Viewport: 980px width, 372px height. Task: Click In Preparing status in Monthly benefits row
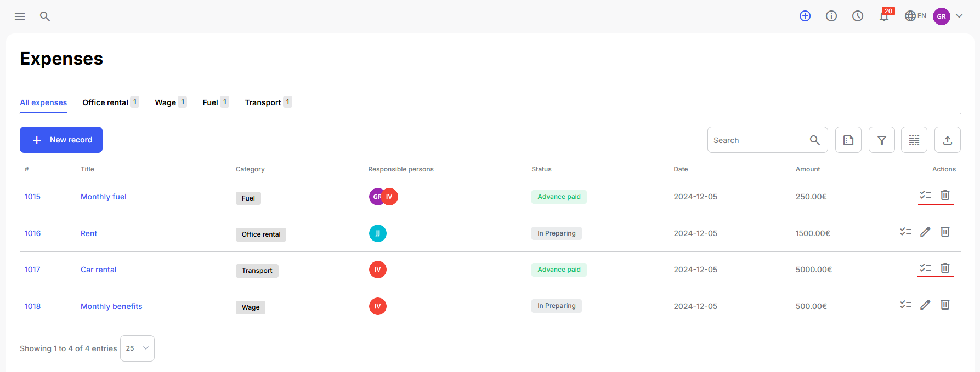point(557,306)
